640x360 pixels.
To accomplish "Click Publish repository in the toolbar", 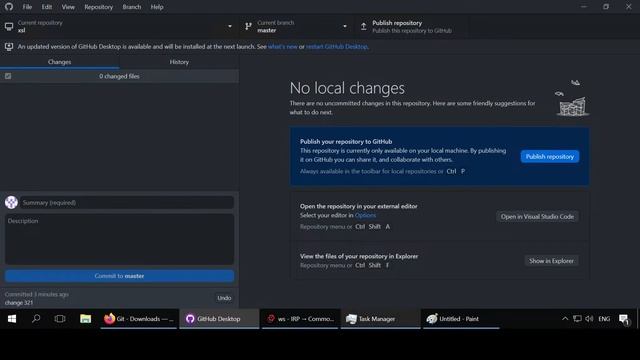I will 412,26.
